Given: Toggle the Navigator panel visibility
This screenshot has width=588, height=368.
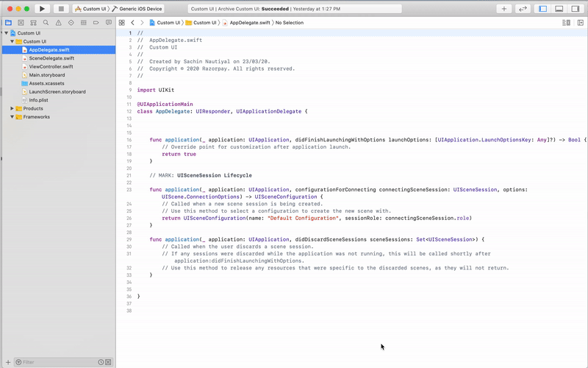Looking at the screenshot, I should point(542,9).
